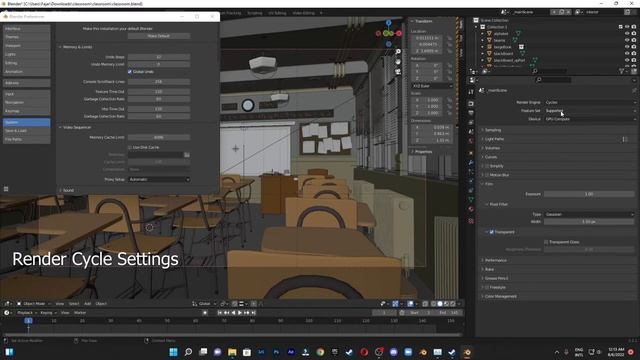
Task: Click the viewport zoom magnifier gizmo
Action: 398,52
